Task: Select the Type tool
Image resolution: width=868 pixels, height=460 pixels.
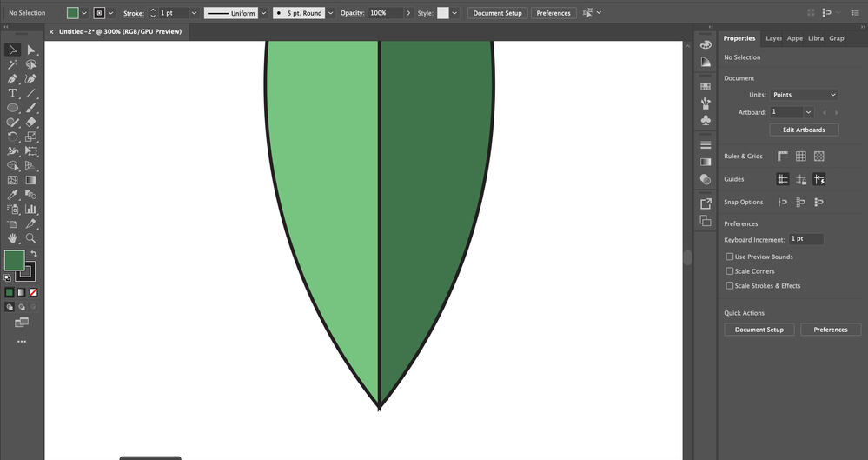Action: tap(12, 93)
